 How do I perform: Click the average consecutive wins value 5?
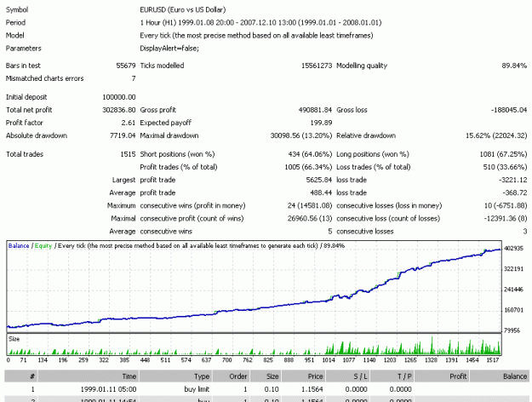click(329, 232)
